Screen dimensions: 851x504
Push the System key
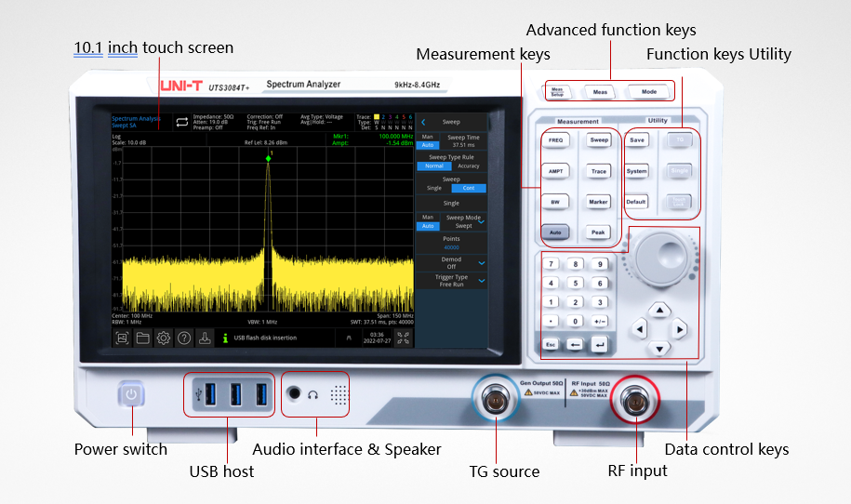(636, 171)
